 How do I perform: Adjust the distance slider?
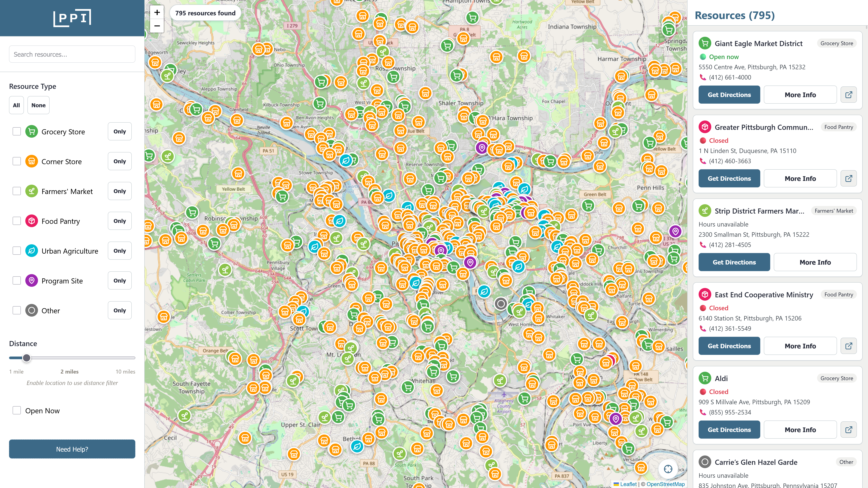(27, 358)
